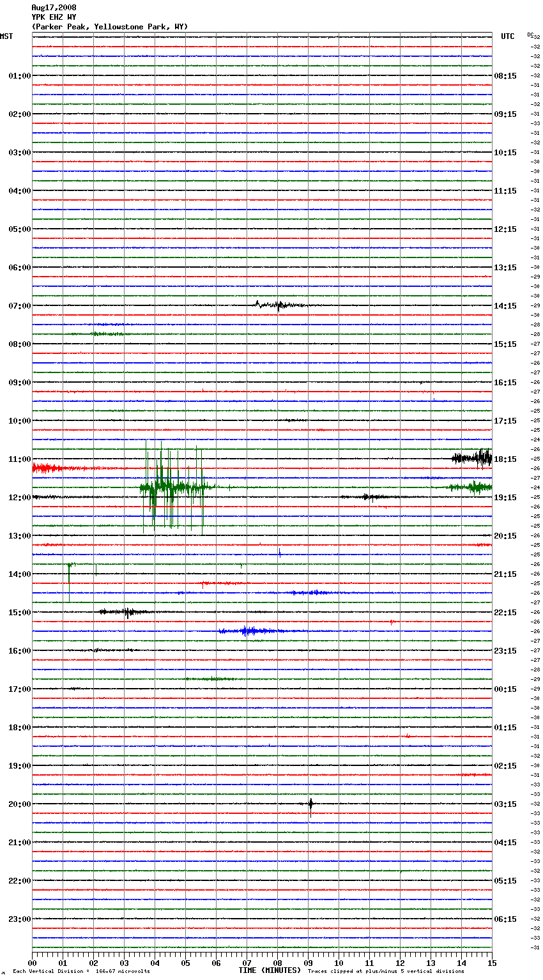The image size is (543, 980).
Task: Click 'Traces clipped at plus/minus 5 vertical divisions' note
Action: (x=386, y=972)
